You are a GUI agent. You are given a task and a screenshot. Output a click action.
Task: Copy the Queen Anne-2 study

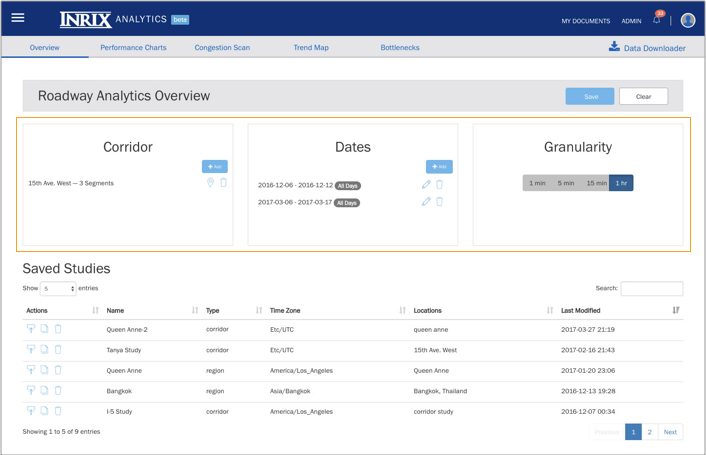pyautogui.click(x=44, y=329)
